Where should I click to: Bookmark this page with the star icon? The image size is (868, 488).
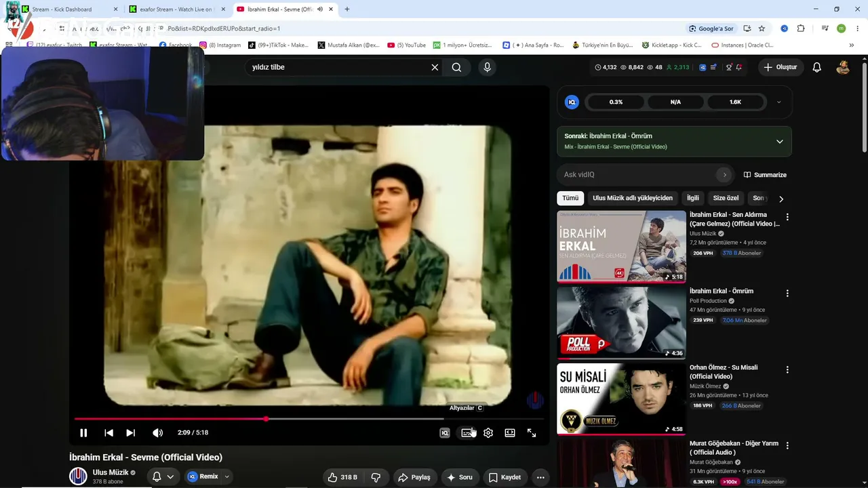pos(762,28)
